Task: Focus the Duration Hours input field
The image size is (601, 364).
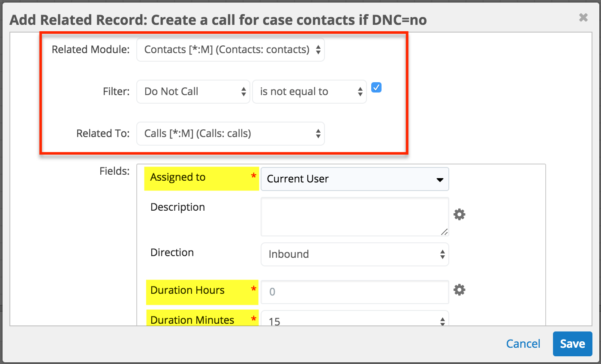Action: point(355,292)
